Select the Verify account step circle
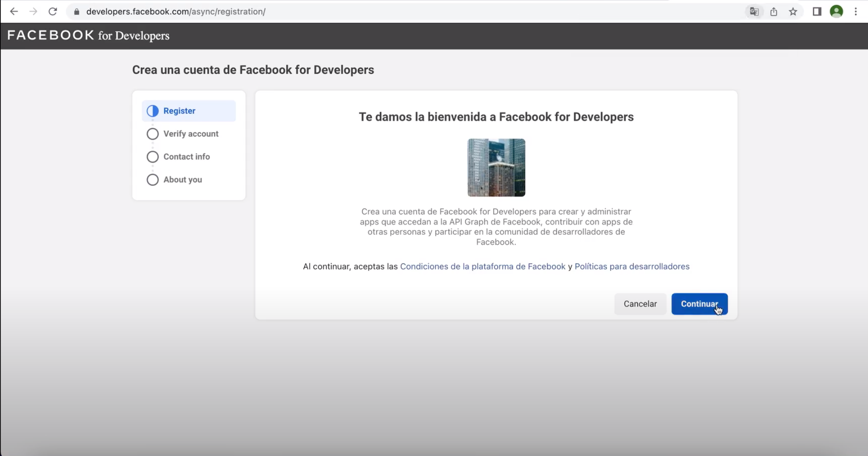Image resolution: width=868 pixels, height=456 pixels. click(x=153, y=134)
